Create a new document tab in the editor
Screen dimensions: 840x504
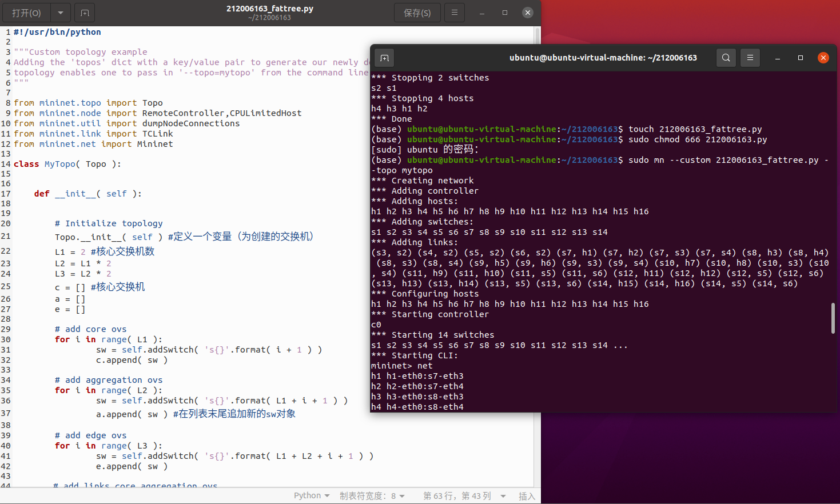tap(85, 13)
